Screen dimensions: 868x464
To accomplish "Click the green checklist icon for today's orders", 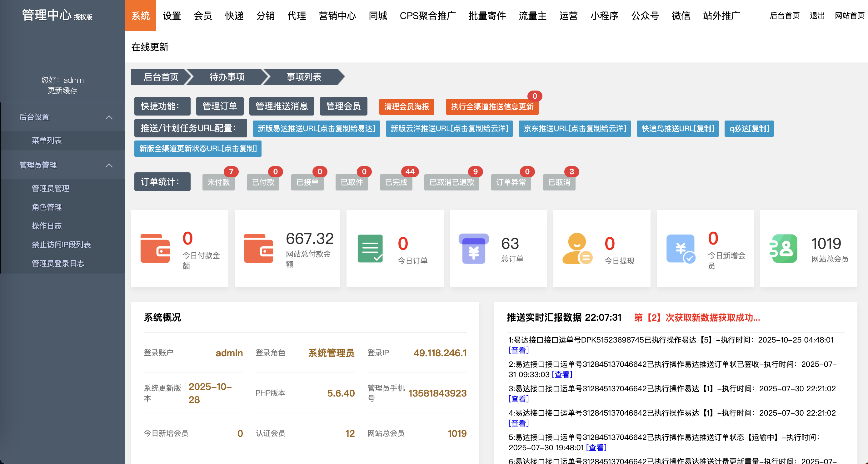I will coord(370,249).
